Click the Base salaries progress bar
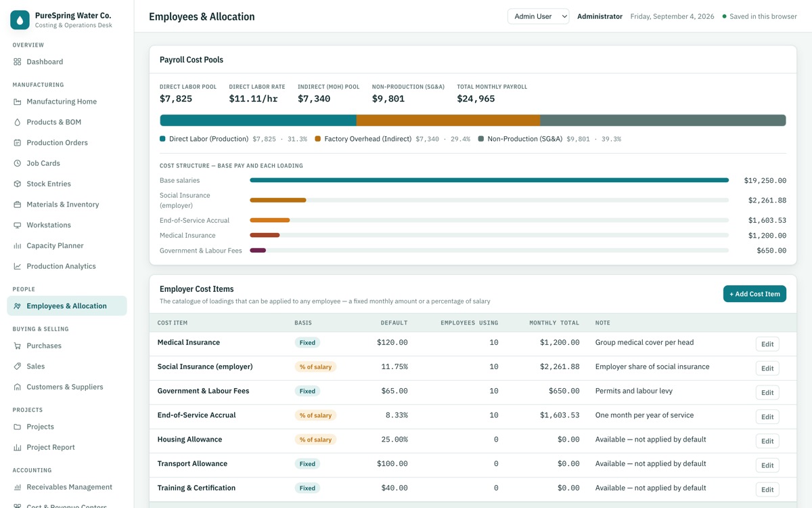812x508 pixels. [x=489, y=180]
